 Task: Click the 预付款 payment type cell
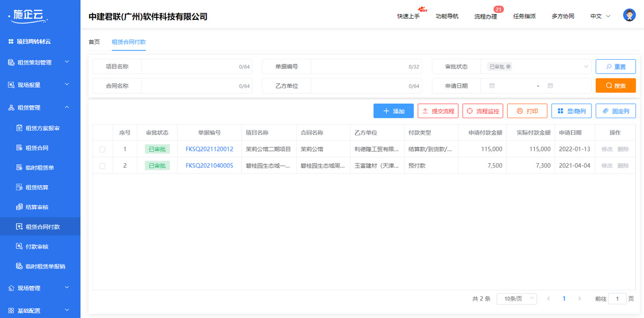pos(417,166)
